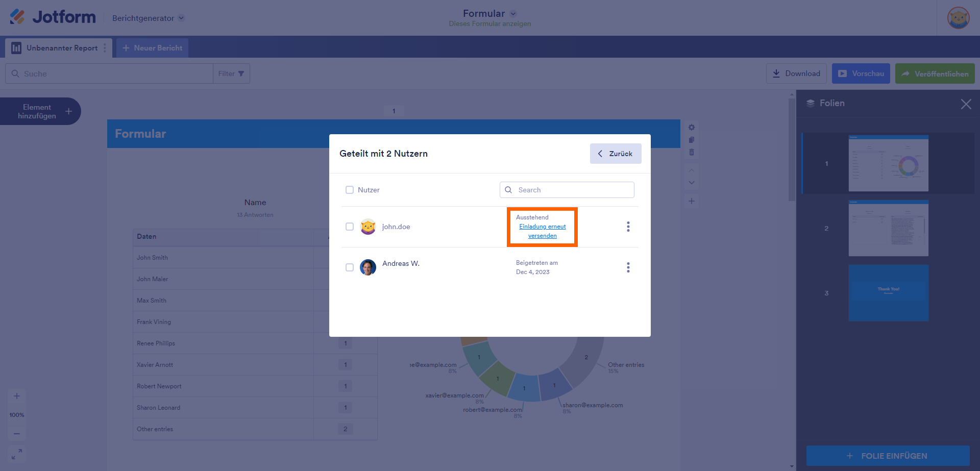This screenshot has width=980, height=471.
Task: Click the user profile avatar
Action: tap(958, 18)
